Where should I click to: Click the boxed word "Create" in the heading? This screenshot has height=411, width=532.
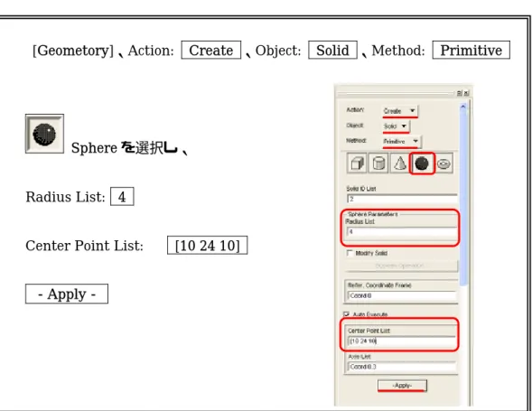[211, 51]
